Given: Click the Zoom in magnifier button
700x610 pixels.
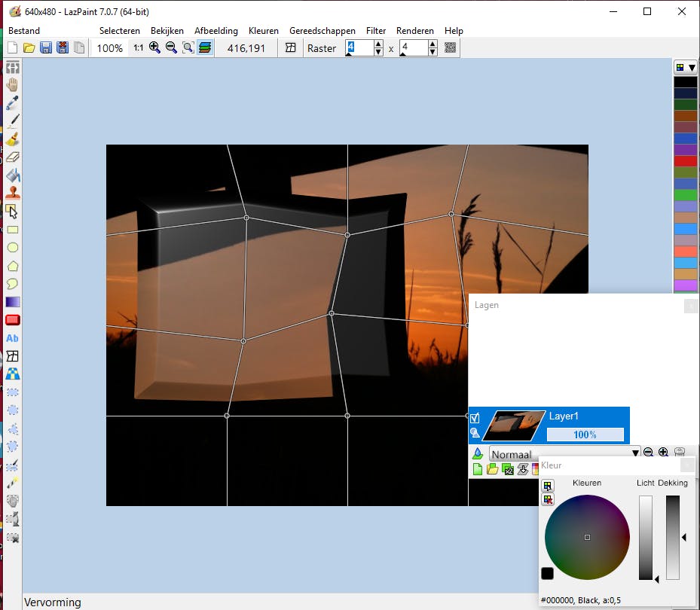Looking at the screenshot, I should 154,47.
